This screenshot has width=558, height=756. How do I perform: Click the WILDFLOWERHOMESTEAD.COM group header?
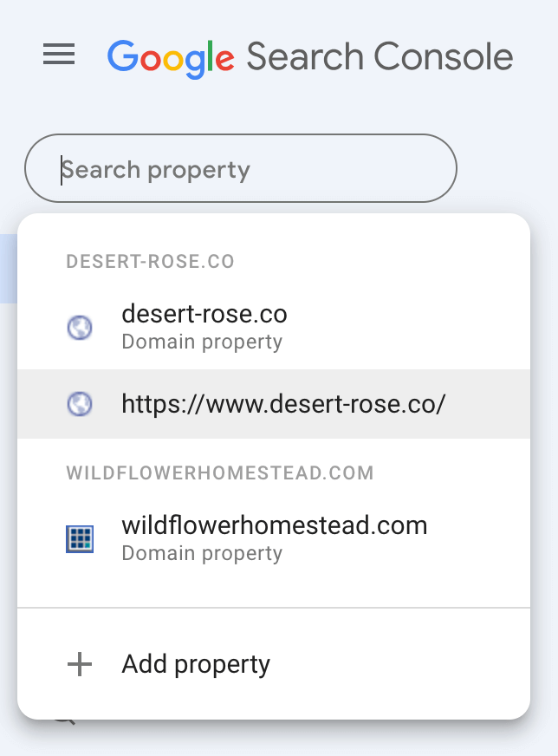pyautogui.click(x=220, y=473)
